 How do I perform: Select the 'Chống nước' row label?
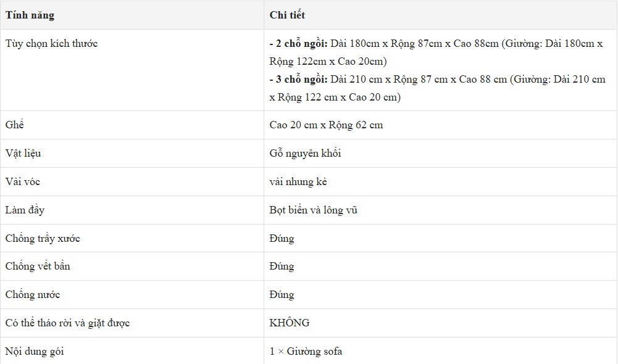pos(32,295)
